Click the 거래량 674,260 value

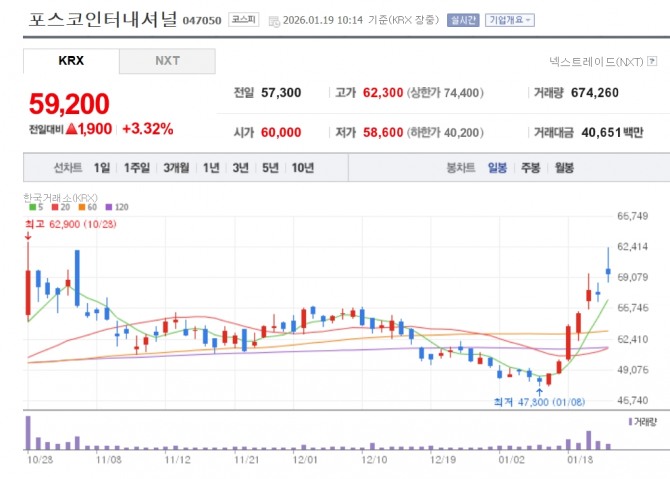tap(595, 93)
